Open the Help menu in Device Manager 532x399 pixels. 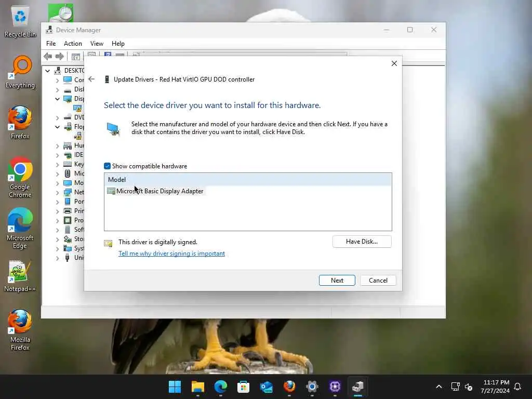(118, 44)
